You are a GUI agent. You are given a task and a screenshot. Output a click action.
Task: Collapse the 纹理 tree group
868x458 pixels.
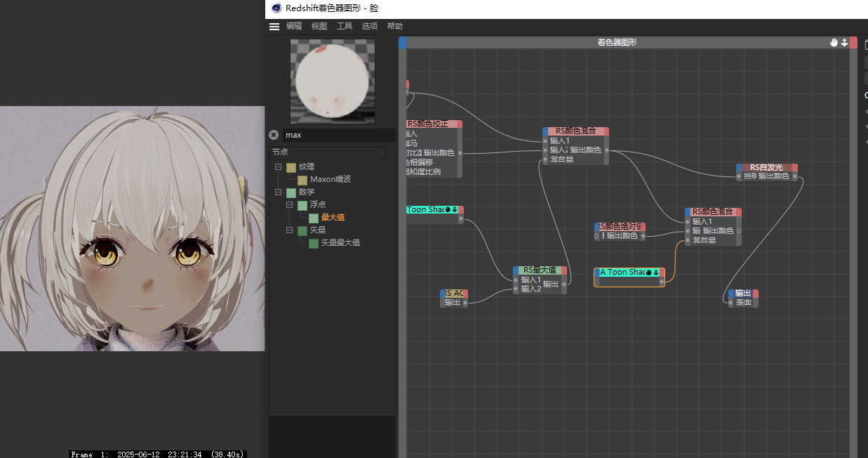[x=279, y=167]
